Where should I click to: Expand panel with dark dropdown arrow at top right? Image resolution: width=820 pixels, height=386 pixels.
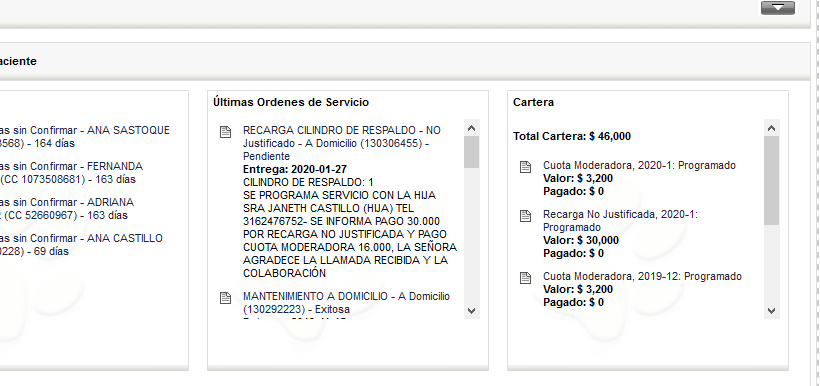tap(778, 7)
